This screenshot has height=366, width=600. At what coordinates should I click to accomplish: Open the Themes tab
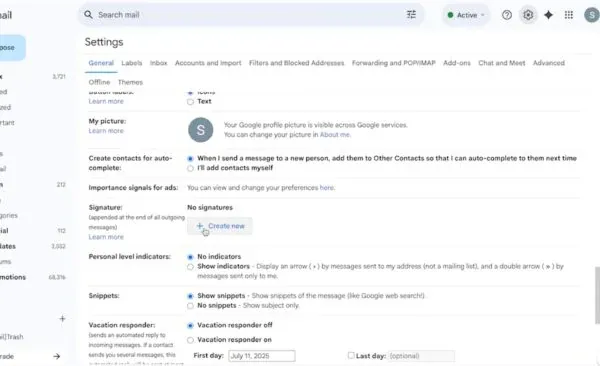coord(130,82)
